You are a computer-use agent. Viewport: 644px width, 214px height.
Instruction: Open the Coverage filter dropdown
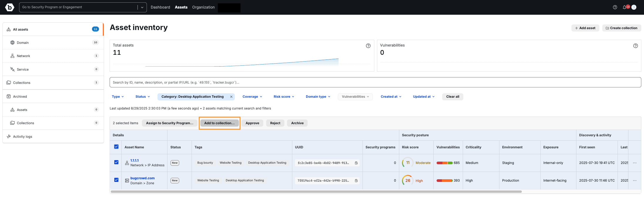(252, 97)
